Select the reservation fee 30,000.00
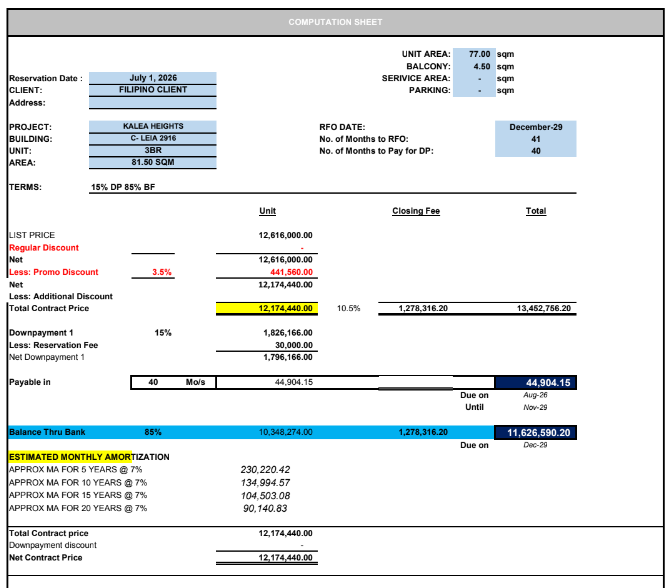The image size is (667, 588). coord(294,345)
